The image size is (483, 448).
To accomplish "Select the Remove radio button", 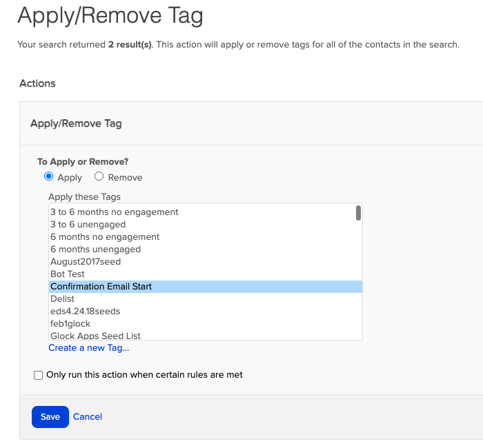I will (99, 177).
